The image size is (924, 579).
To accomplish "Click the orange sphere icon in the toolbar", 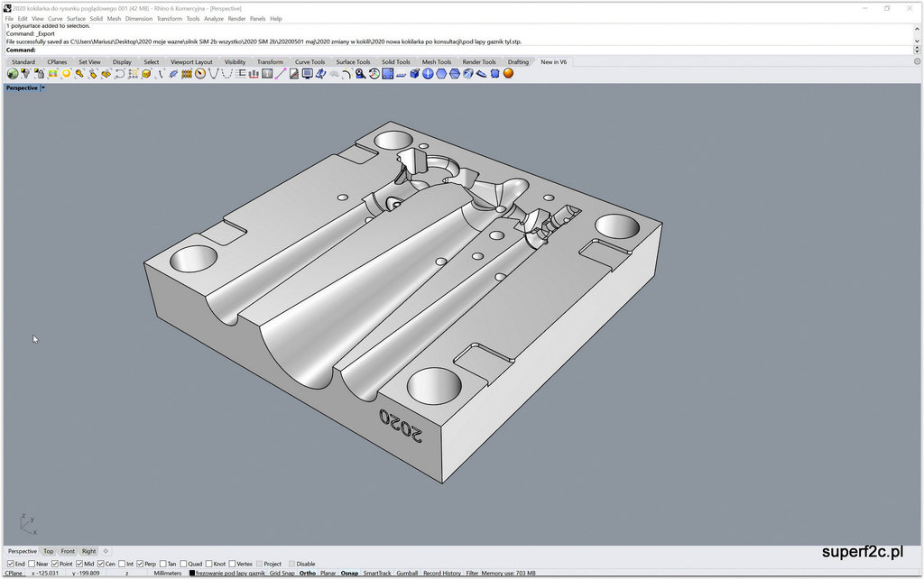I will (508, 74).
